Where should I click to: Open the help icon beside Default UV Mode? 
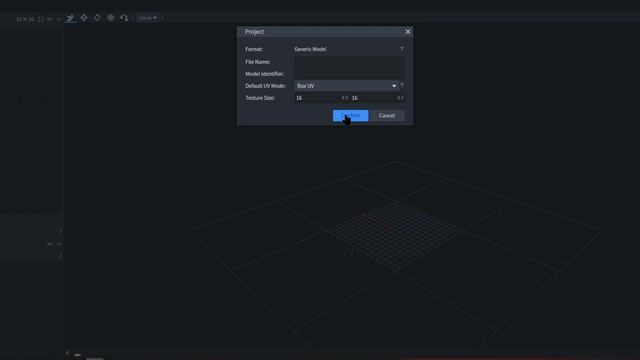click(402, 86)
